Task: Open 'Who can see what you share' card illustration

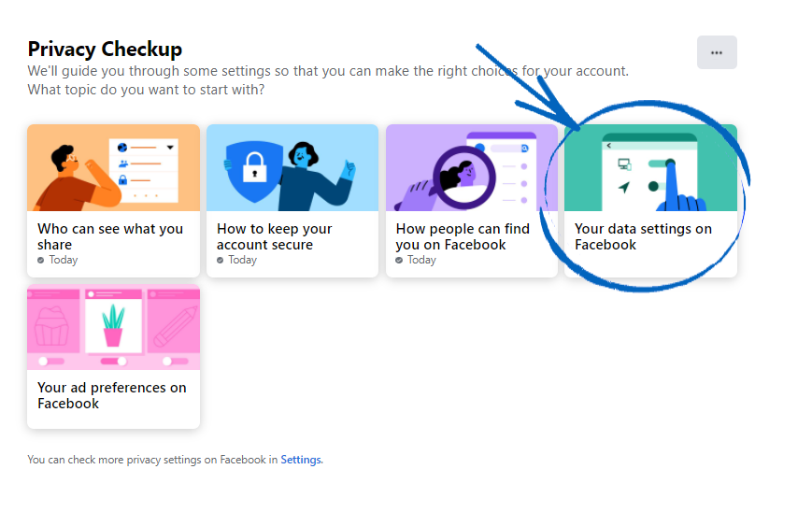Action: click(x=113, y=168)
